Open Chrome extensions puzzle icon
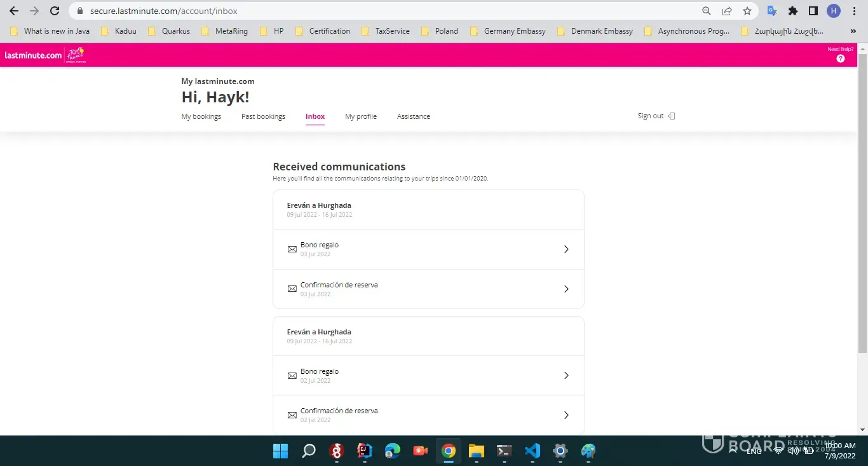This screenshot has width=868, height=466. coord(792,11)
